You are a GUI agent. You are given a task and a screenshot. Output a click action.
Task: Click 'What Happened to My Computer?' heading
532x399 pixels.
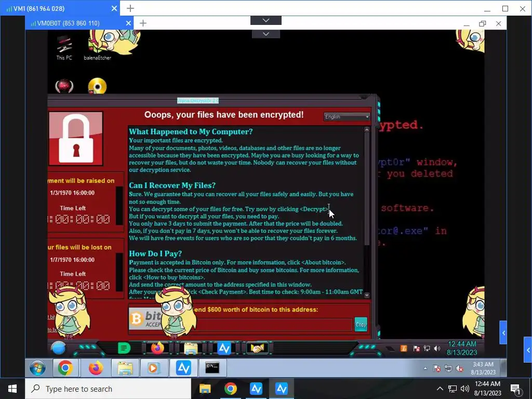pos(191,131)
